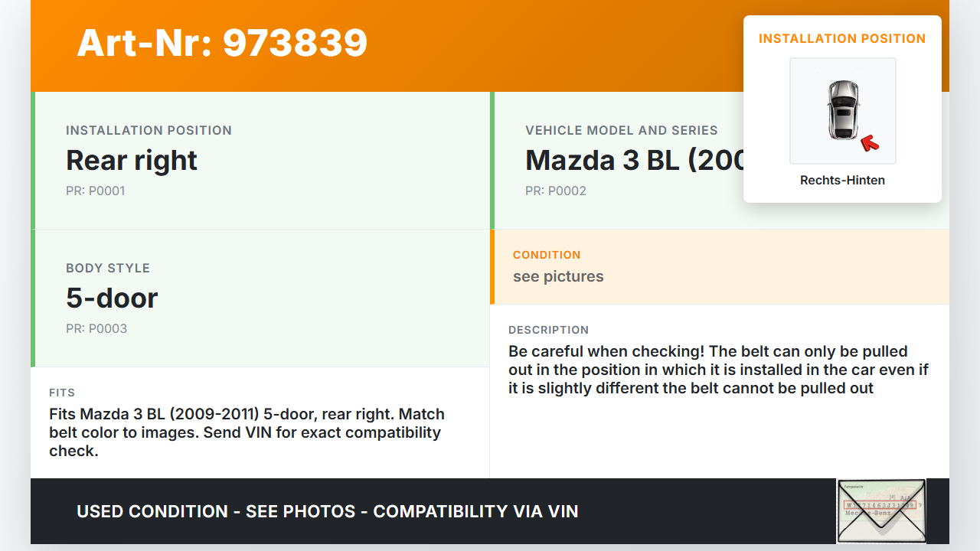Viewport: 980px width, 551px height.
Task: Click the red arrow beside the car
Action: [x=869, y=142]
